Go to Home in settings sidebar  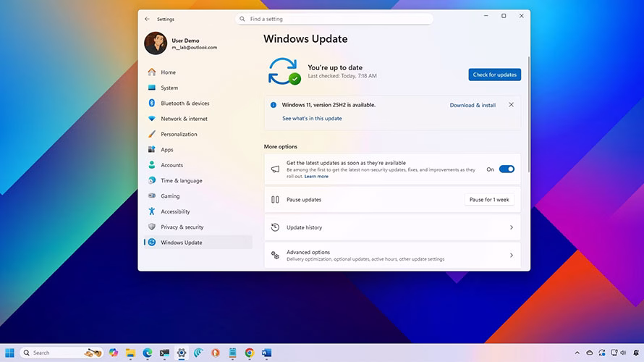pos(168,72)
